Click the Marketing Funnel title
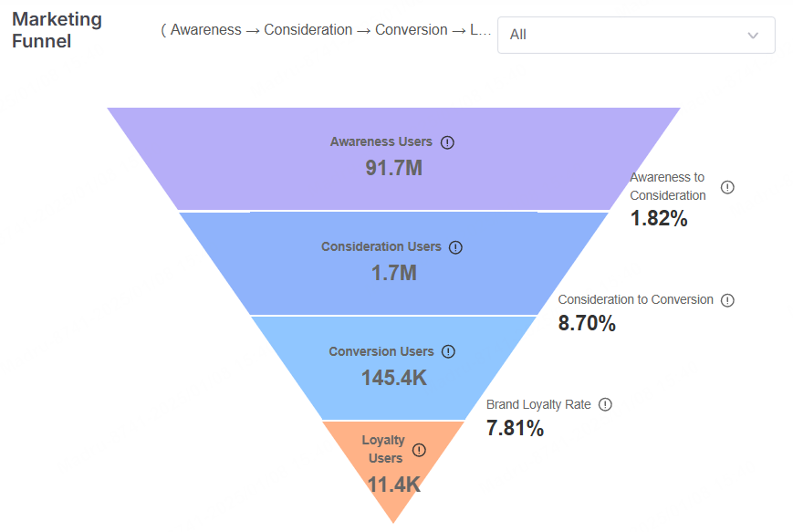 pos(57,30)
